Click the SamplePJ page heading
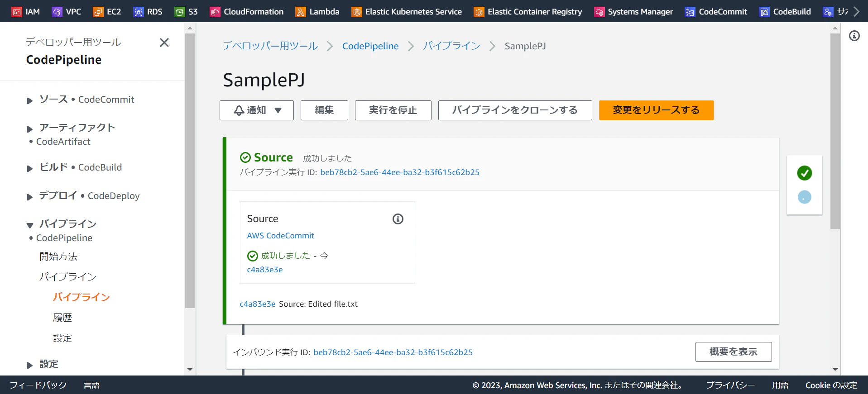Screen dimensions: 868x394 264,81
